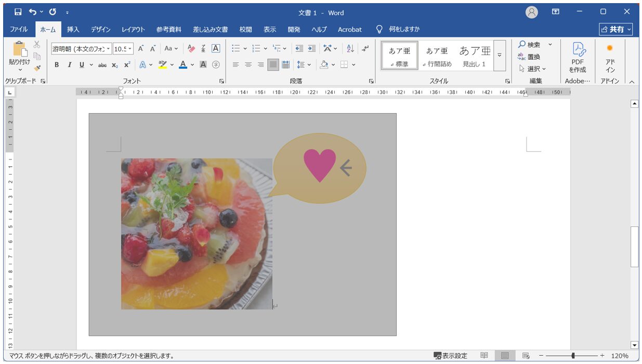Open the user account profile icon
This screenshot has width=642, height=364.
click(532, 12)
